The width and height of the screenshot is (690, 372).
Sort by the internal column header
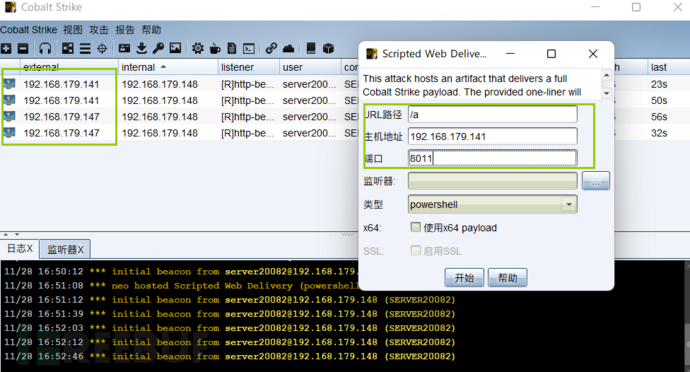pyautogui.click(x=168, y=67)
